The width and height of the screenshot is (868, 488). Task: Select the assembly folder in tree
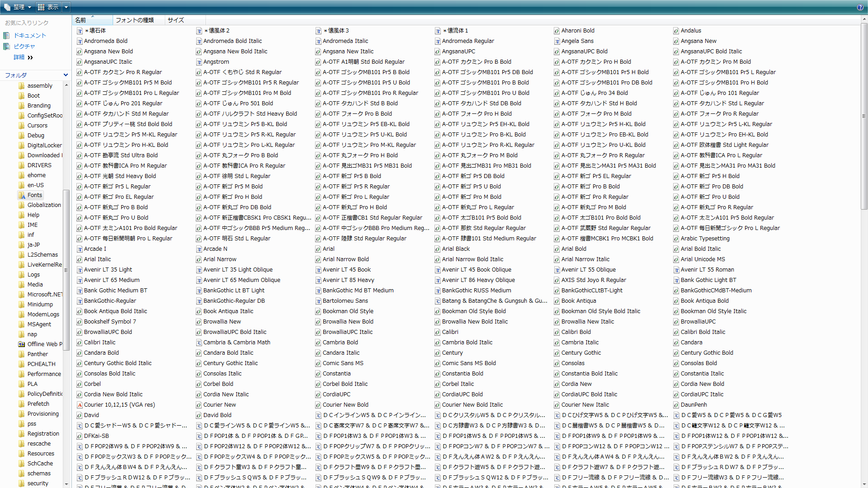[x=40, y=86]
